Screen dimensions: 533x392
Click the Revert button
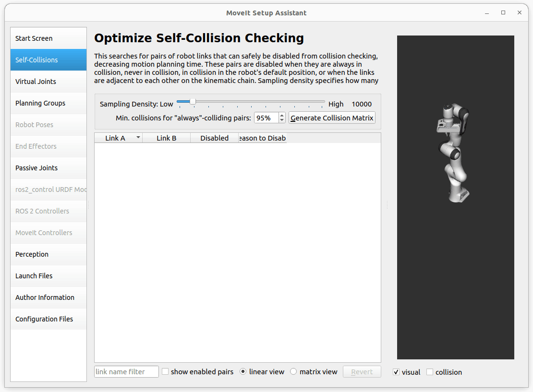coord(362,372)
